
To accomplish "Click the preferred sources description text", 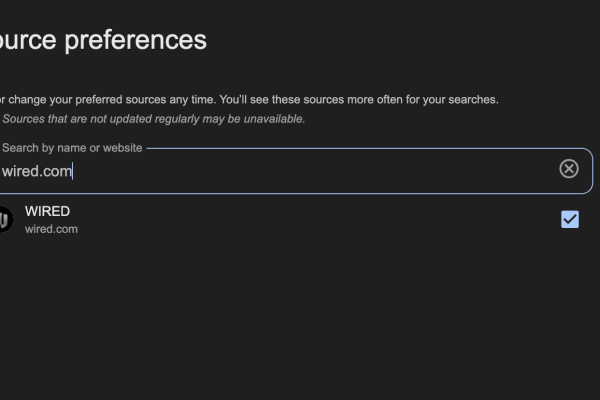I will [249, 100].
